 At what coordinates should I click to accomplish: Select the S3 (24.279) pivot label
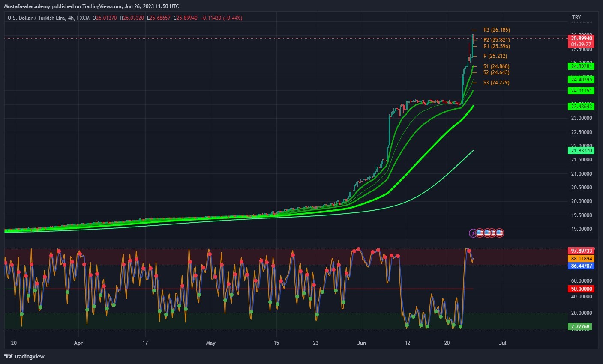click(x=496, y=83)
